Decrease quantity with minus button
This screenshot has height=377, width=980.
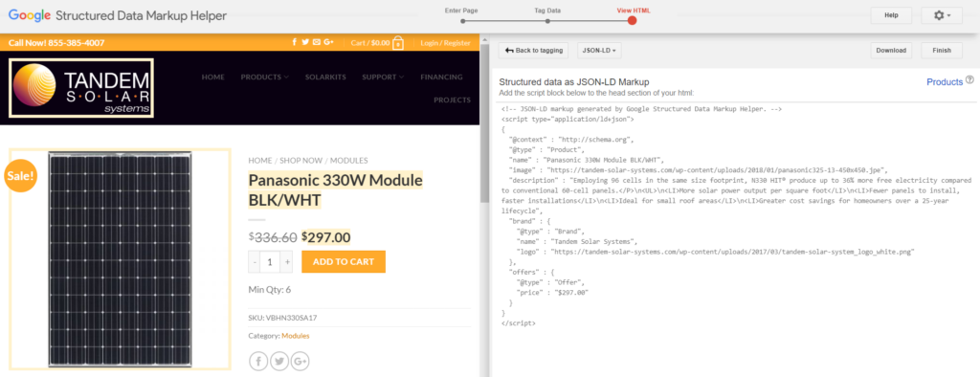(x=255, y=262)
